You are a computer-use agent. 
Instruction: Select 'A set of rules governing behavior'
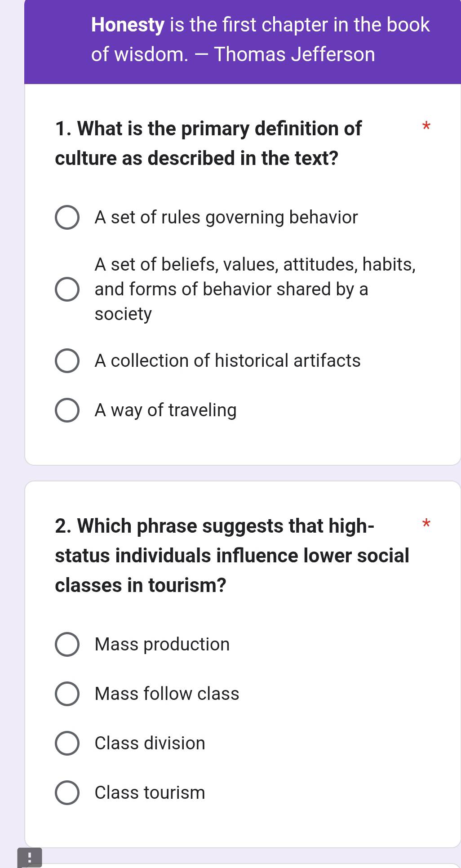(x=67, y=218)
